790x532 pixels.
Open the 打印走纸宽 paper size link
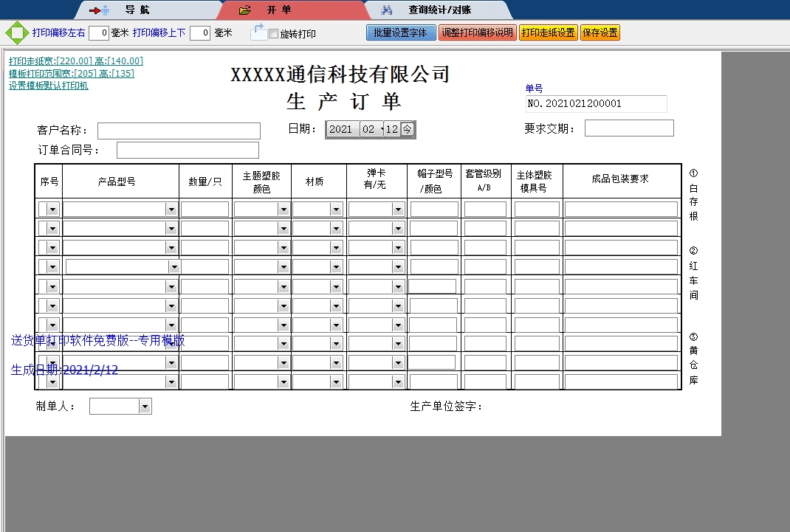76,61
